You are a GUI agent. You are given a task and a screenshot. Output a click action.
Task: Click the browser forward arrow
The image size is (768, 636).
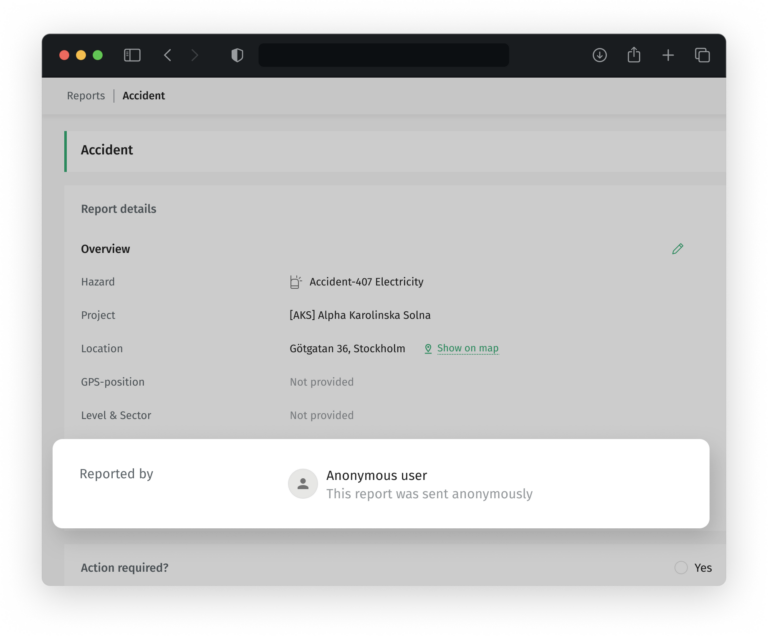click(x=195, y=56)
